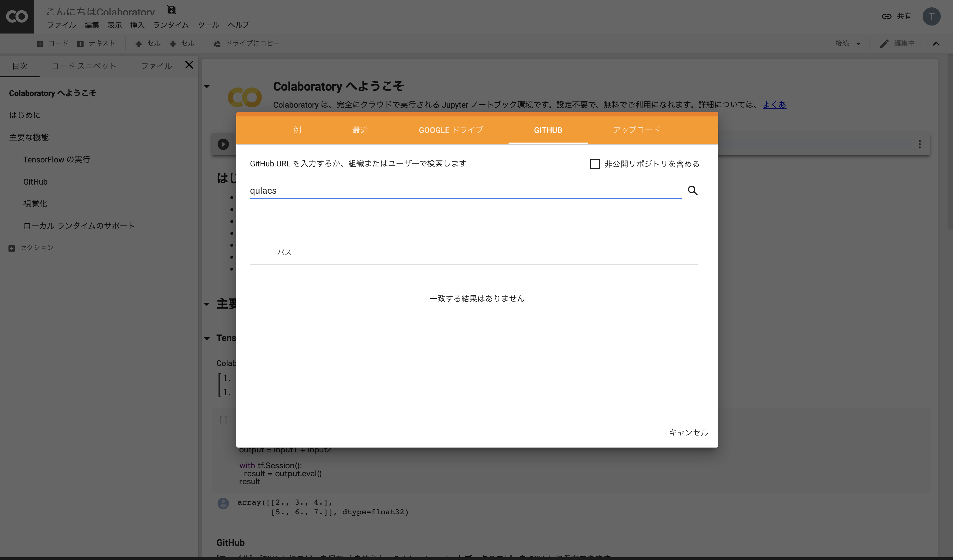Switch to the GOOGLE ドライブ tab
Image resolution: width=953 pixels, height=560 pixels.
pos(451,130)
